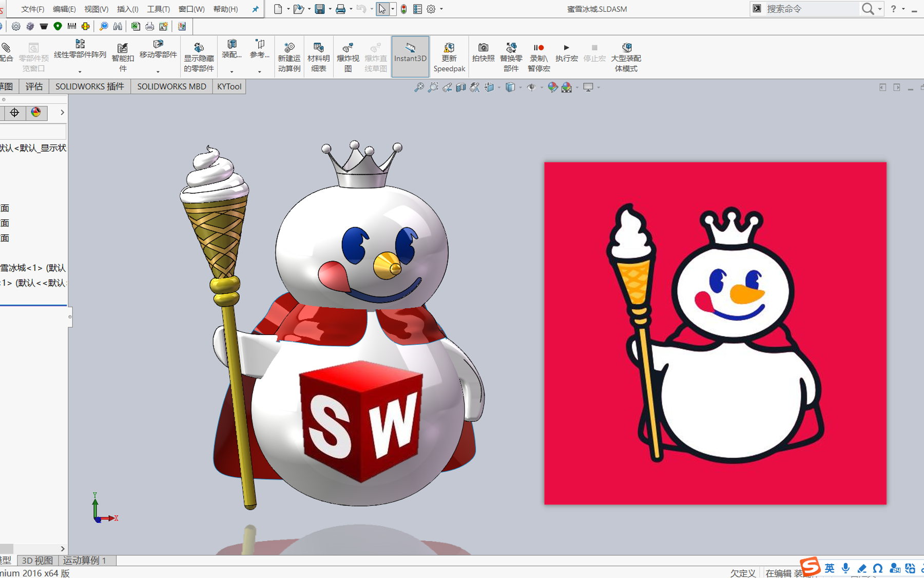This screenshot has height=578, width=924.
Task: Open File Properties list icon
Action: [418, 9]
